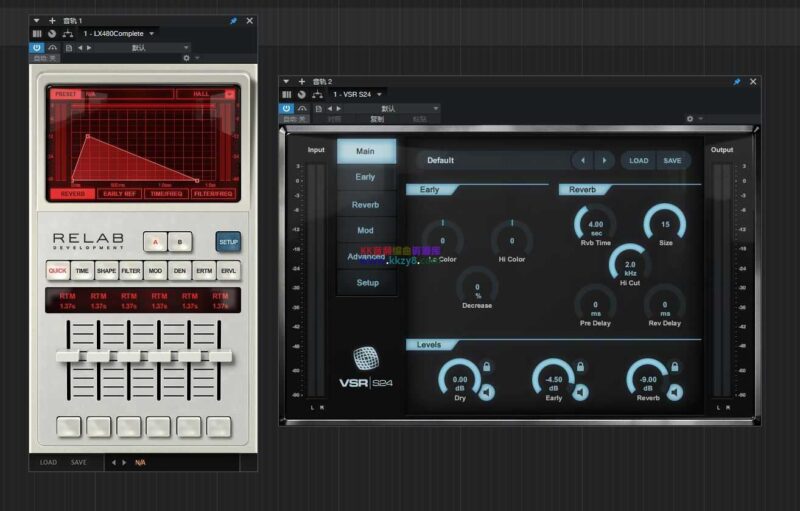Click the Size knob showing 15
Viewport: 800px width, 511px height.
(665, 224)
